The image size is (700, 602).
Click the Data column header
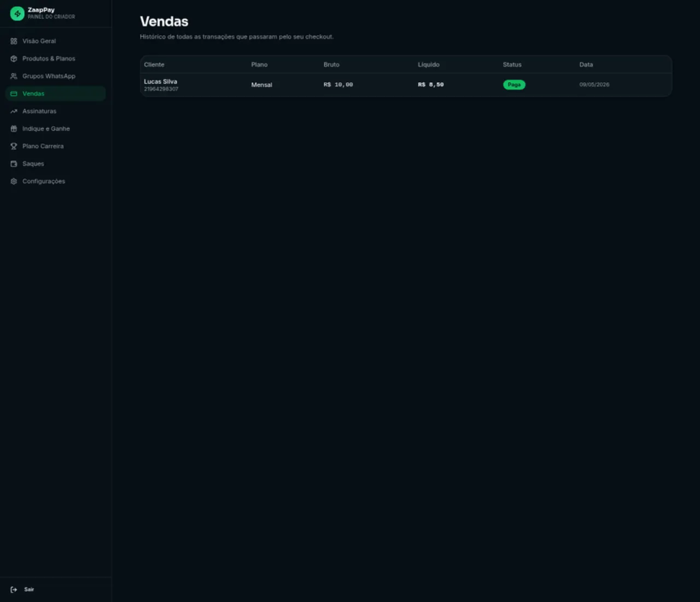(586, 65)
